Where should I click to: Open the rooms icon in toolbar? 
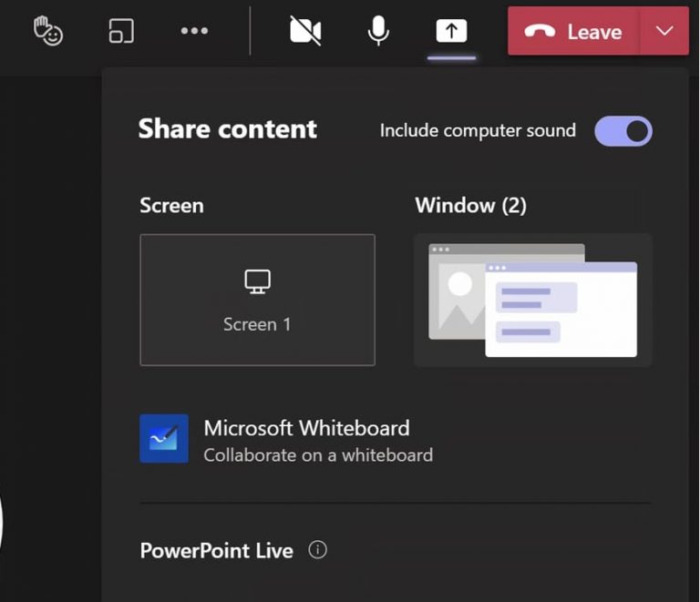121,31
